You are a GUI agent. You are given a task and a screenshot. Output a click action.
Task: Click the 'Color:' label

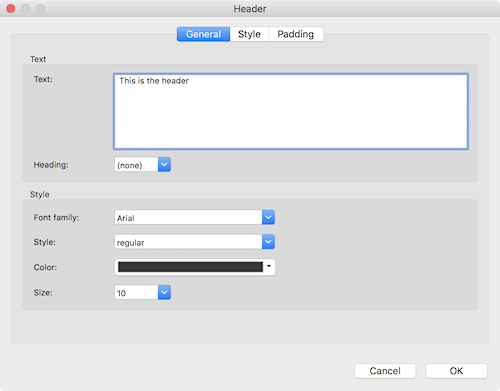click(x=45, y=267)
